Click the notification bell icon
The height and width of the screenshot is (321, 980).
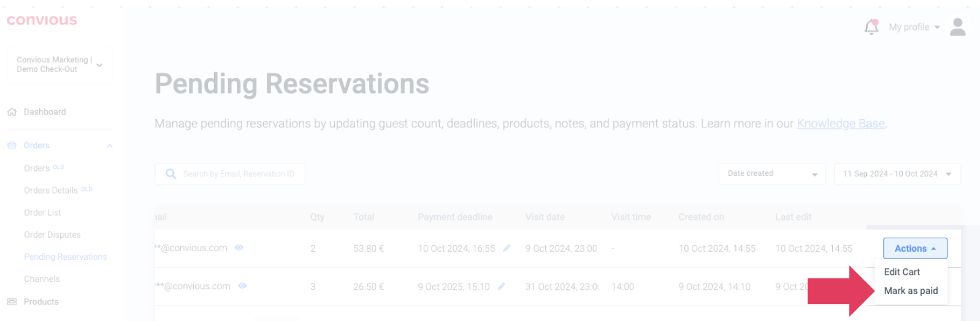(x=871, y=27)
